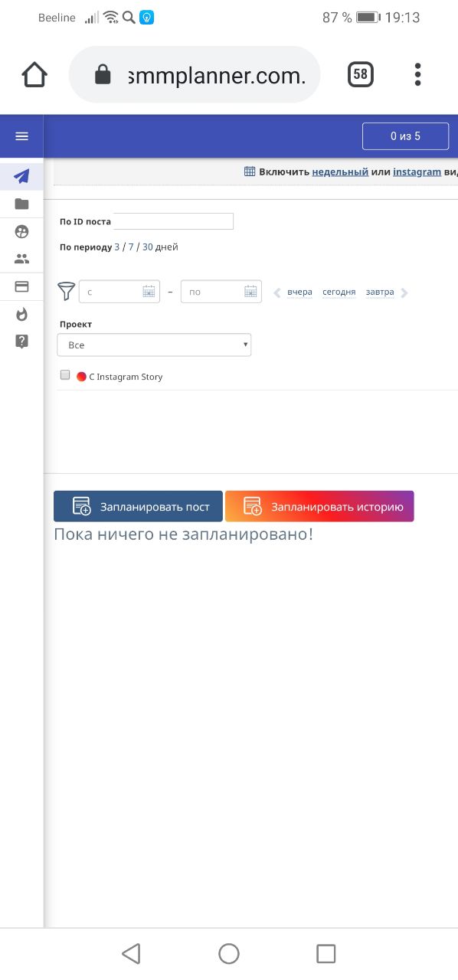Open the globe-face accounts sidebar icon
The image size is (458, 980).
21,231
